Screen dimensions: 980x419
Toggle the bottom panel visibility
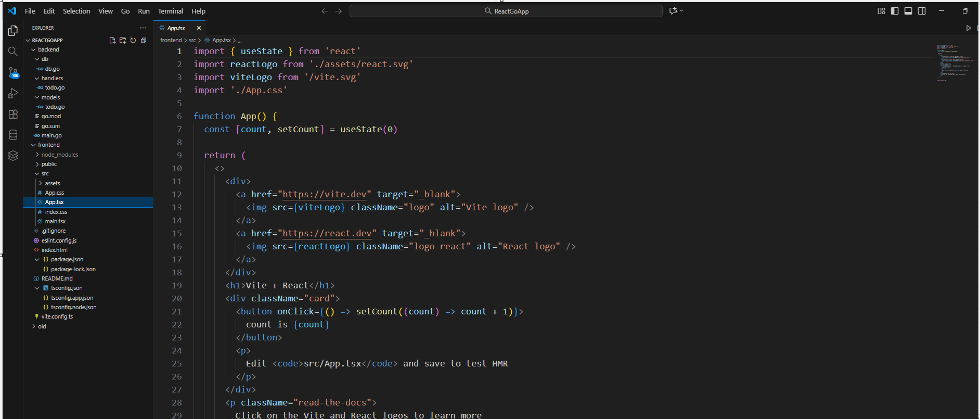[x=908, y=11]
